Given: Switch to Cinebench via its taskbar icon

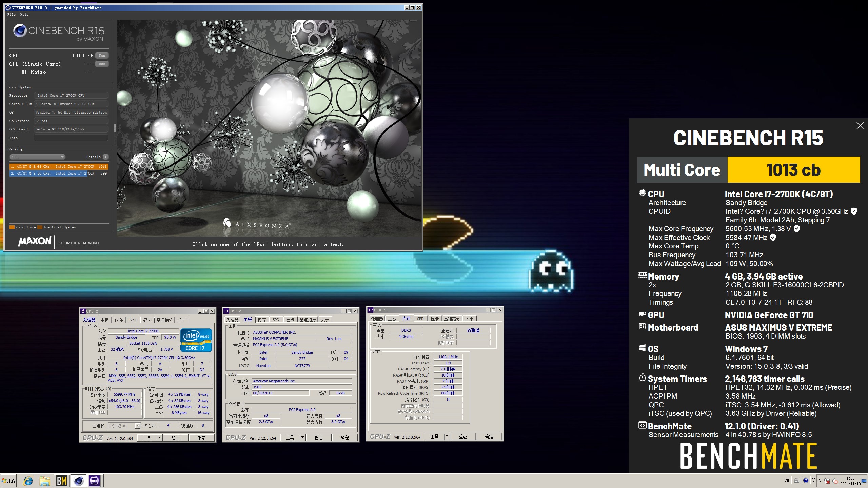Looking at the screenshot, I should tap(78, 481).
